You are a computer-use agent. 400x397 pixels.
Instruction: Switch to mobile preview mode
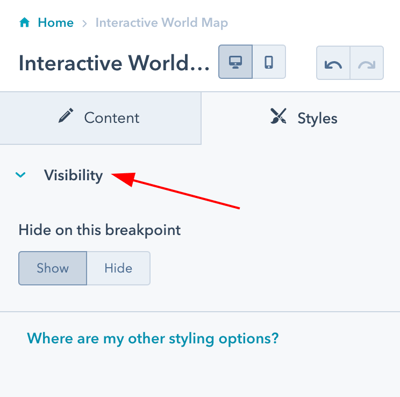[x=269, y=62]
